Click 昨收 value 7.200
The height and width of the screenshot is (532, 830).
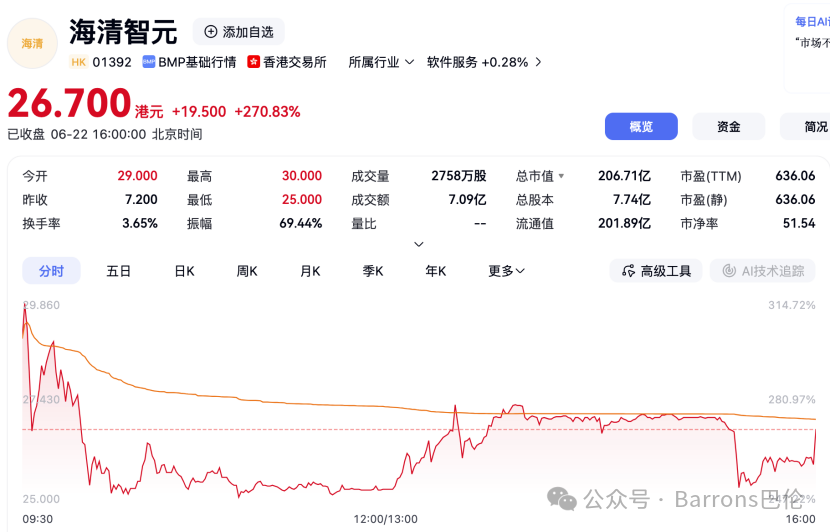coord(141,200)
